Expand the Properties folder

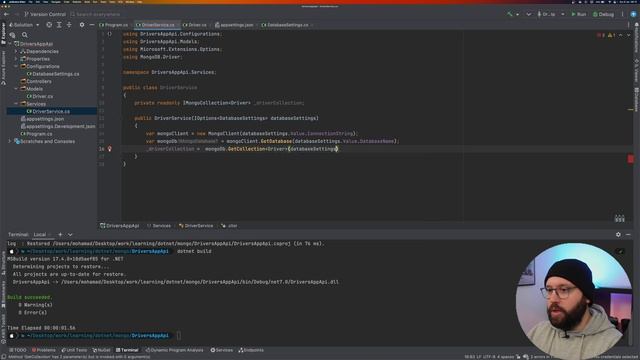pos(16,59)
